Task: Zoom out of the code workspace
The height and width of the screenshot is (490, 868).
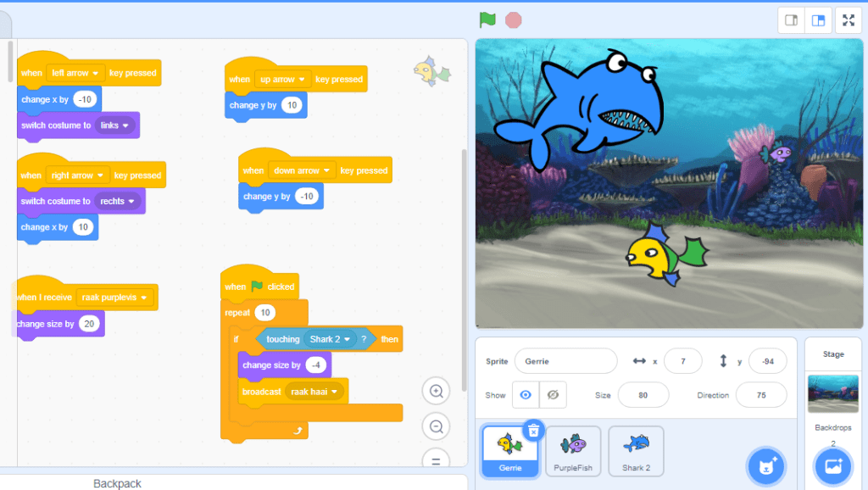Action: (437, 426)
